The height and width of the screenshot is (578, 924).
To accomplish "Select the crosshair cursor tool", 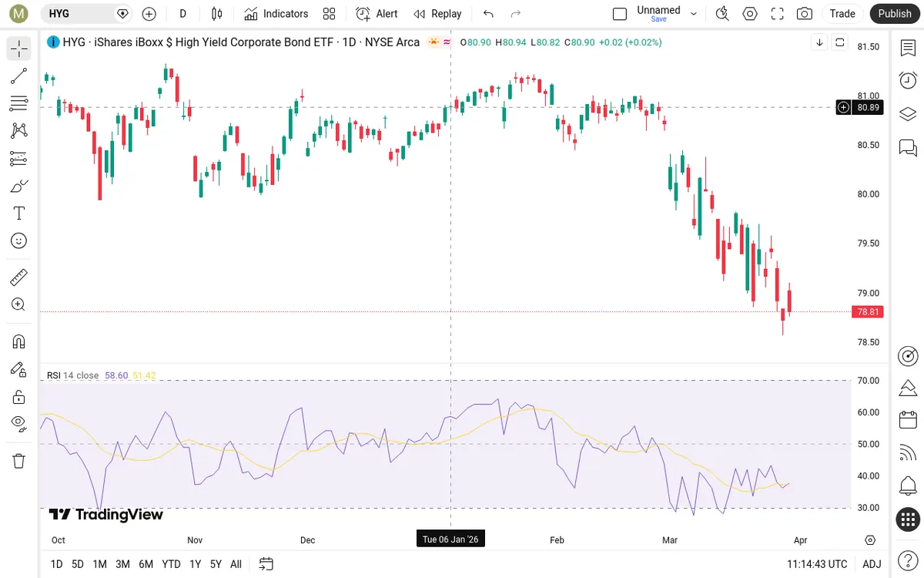I will pos(19,49).
